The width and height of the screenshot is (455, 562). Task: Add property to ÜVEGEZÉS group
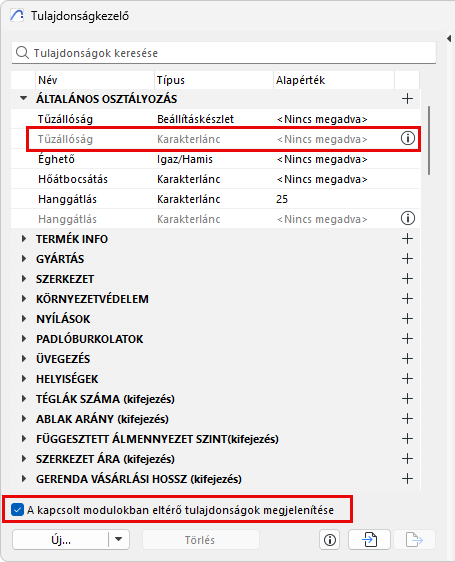(407, 359)
